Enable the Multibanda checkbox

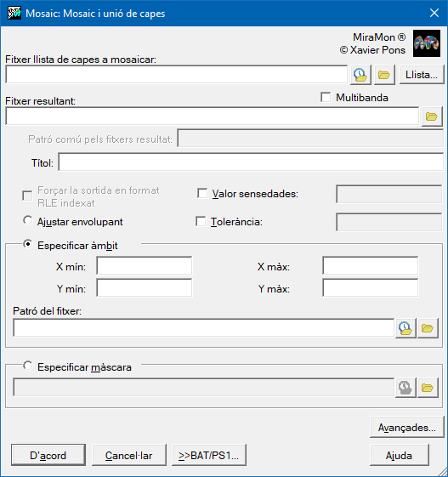pos(326,98)
